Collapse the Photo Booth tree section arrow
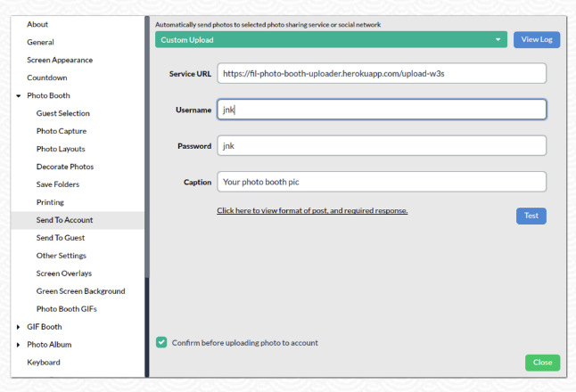 (x=19, y=96)
